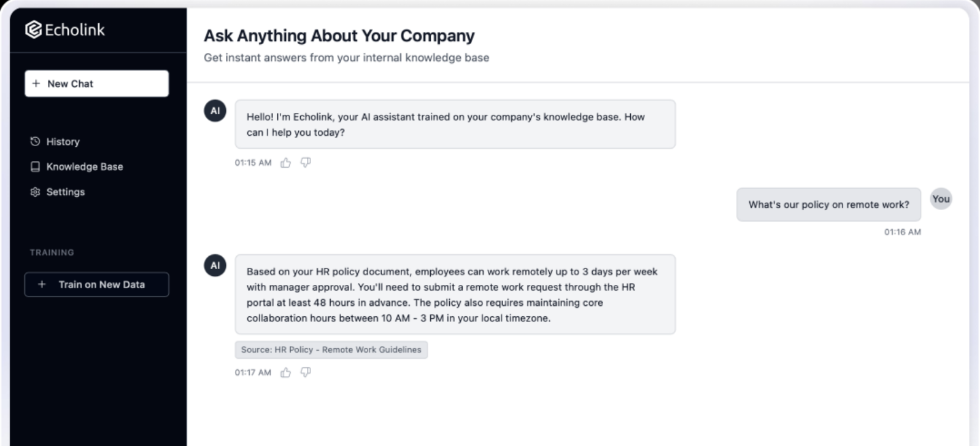Like the Echolink greeting message
Screen dimensions: 980x446
pyautogui.click(x=285, y=163)
